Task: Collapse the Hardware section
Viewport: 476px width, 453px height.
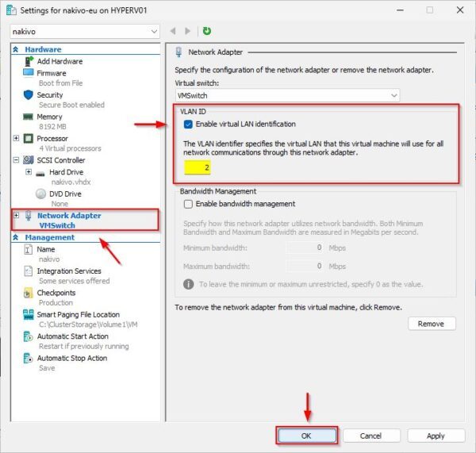Action: [16, 49]
